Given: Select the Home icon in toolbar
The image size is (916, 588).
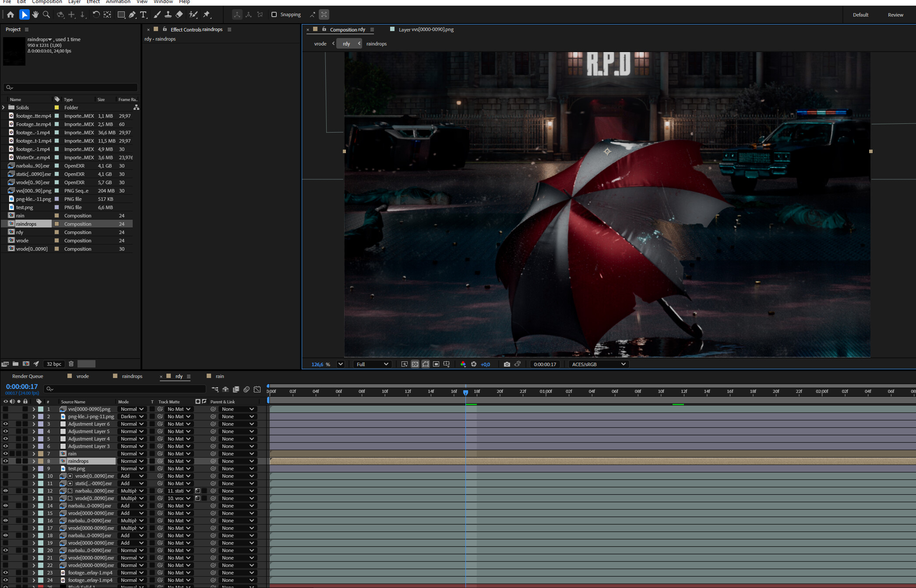Looking at the screenshot, I should click(11, 14).
